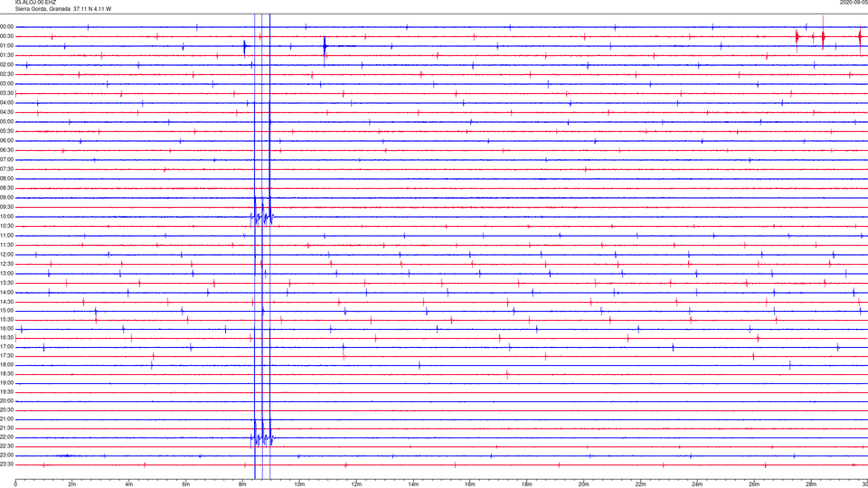Choose the 22:30 row label
The height and width of the screenshot is (488, 868).
click(6, 446)
